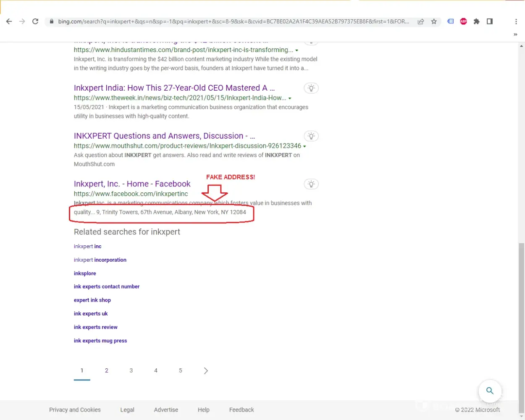This screenshot has width=525, height=420.
Task: Go to results page 2
Action: tap(107, 370)
